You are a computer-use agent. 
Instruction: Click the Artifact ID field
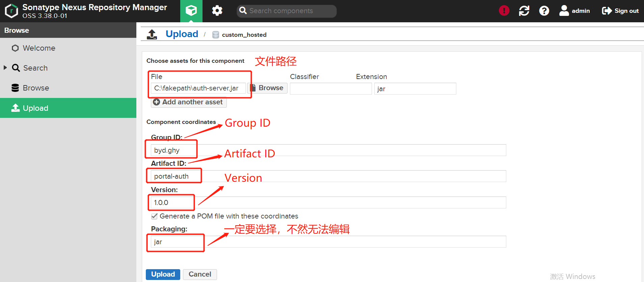(x=328, y=176)
